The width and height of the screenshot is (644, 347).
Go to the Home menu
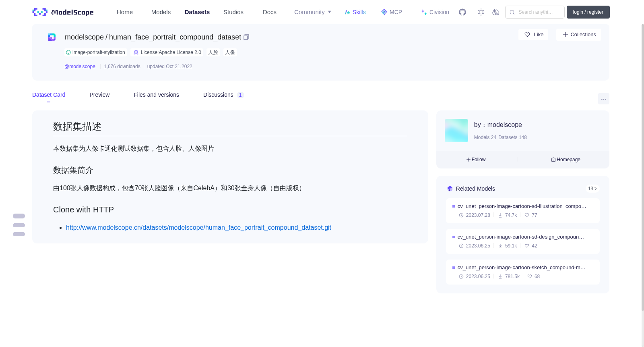125,12
